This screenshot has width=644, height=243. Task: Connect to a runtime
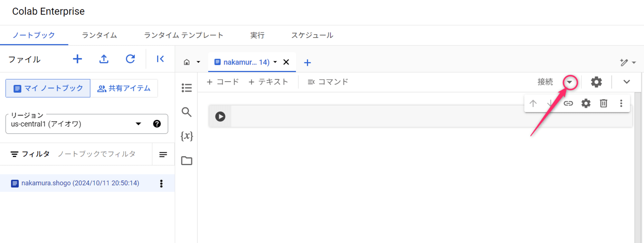pos(545,82)
